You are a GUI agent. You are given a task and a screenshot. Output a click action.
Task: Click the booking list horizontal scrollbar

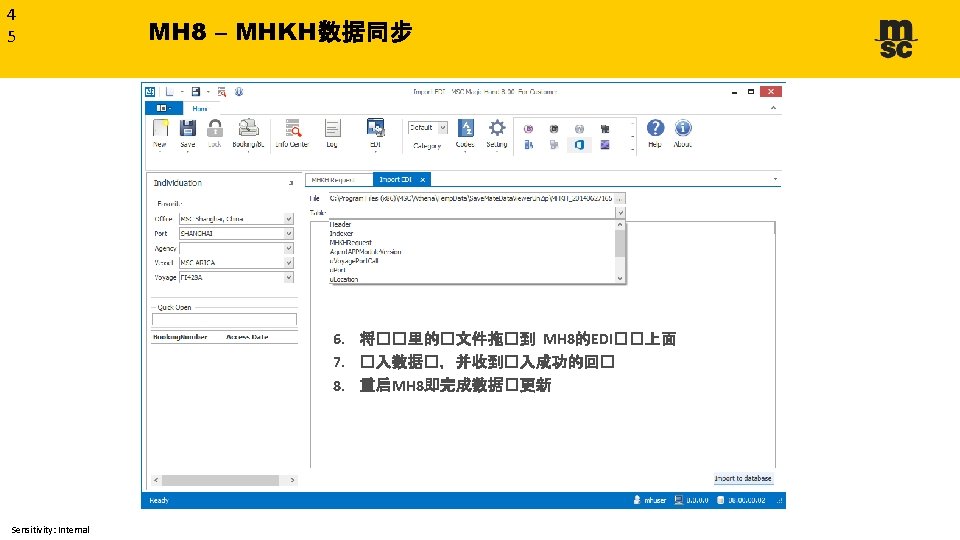click(220, 480)
